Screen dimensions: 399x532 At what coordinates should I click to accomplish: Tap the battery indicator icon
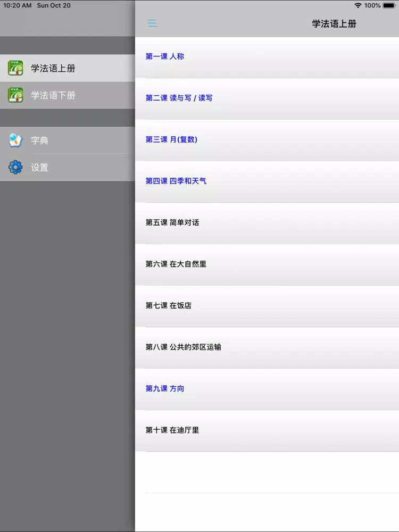[389, 5]
